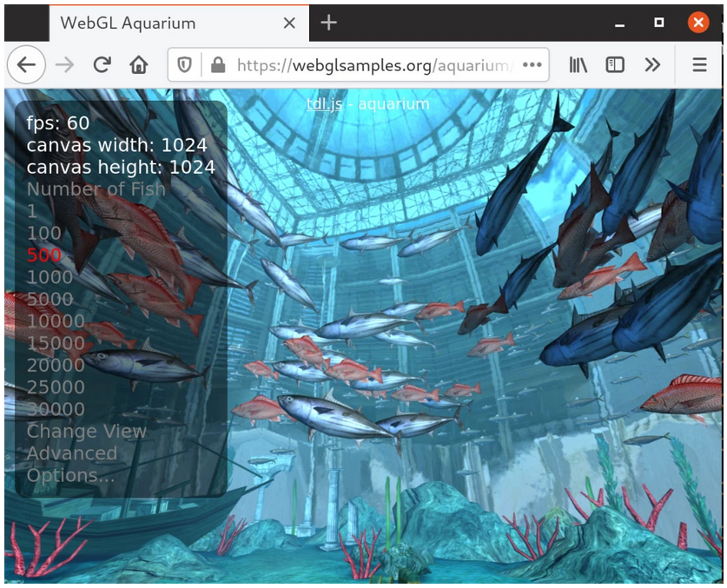Navigate back using the back arrow

click(26, 63)
